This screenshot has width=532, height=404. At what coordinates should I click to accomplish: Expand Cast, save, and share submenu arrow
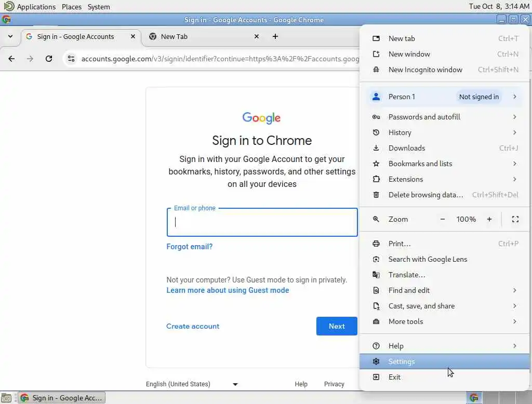coord(515,306)
